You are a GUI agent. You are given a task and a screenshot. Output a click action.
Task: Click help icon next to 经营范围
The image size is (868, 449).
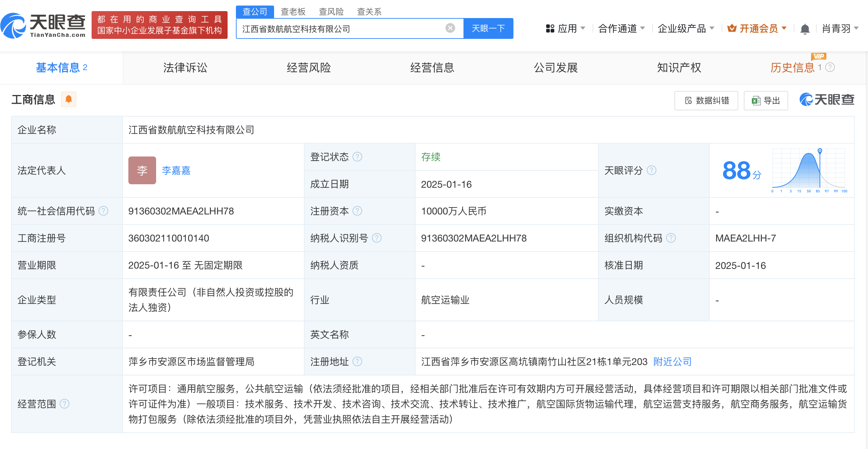pos(65,404)
